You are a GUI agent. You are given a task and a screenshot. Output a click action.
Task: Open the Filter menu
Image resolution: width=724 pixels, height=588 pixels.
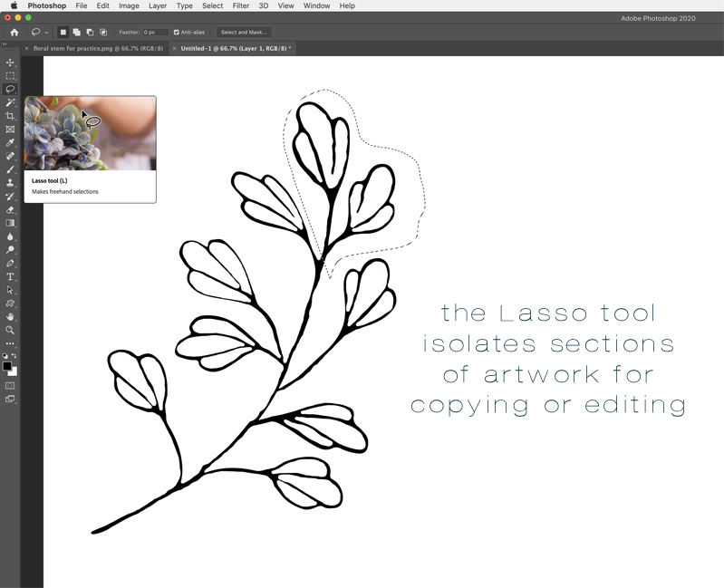tap(240, 5)
